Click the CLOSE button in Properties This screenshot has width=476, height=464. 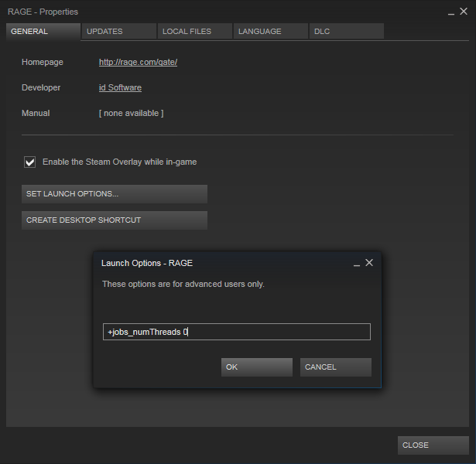433,445
